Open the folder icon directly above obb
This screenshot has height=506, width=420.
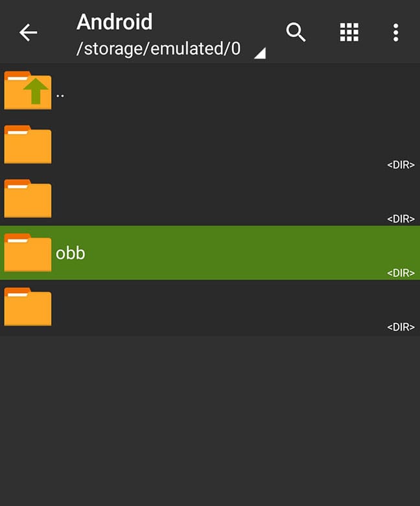(x=28, y=199)
